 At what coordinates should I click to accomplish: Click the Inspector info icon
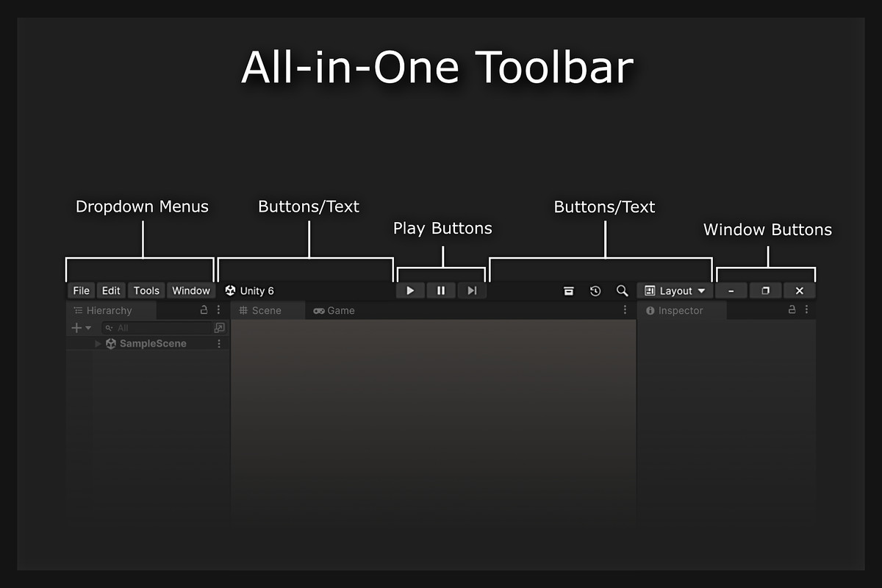[x=653, y=309]
